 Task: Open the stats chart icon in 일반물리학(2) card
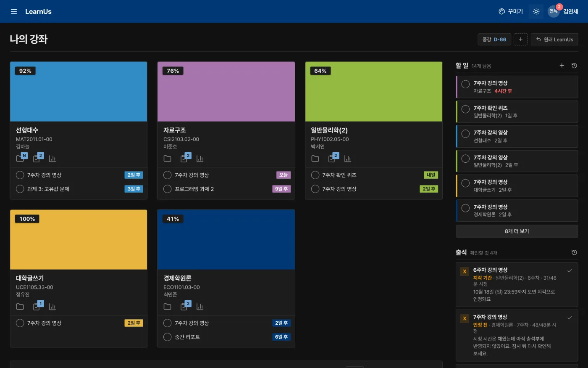click(x=347, y=158)
